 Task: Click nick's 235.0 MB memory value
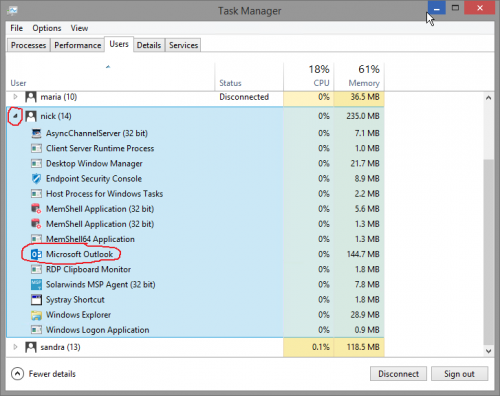(363, 116)
